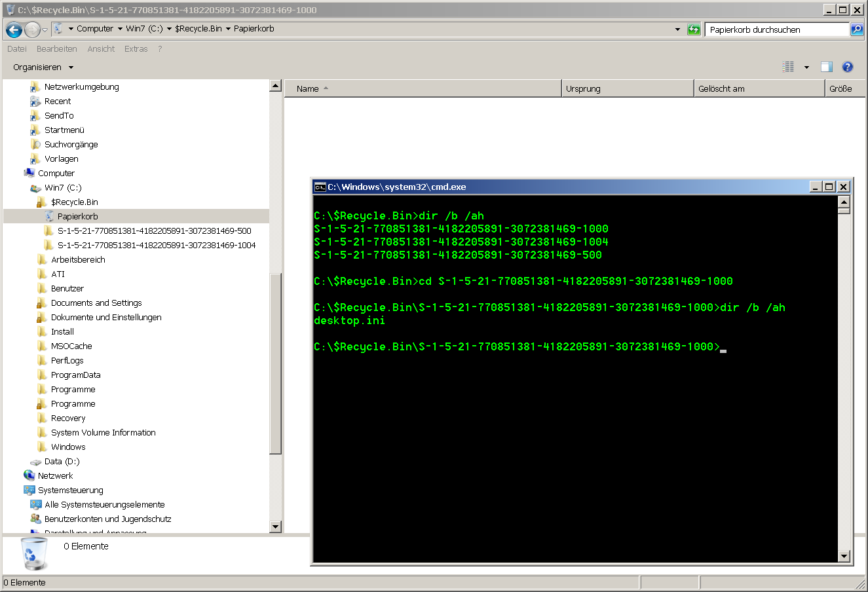The height and width of the screenshot is (592, 868).
Task: Expand the $Recycle.Bin breadcrumb dropdown arrow
Action: pyautogui.click(x=228, y=29)
